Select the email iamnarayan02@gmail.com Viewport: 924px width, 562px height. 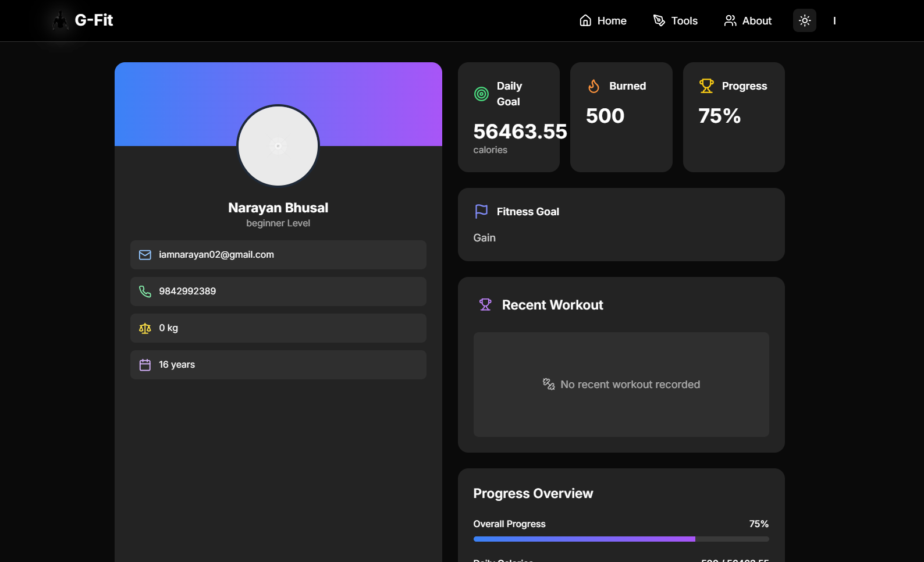216,255
